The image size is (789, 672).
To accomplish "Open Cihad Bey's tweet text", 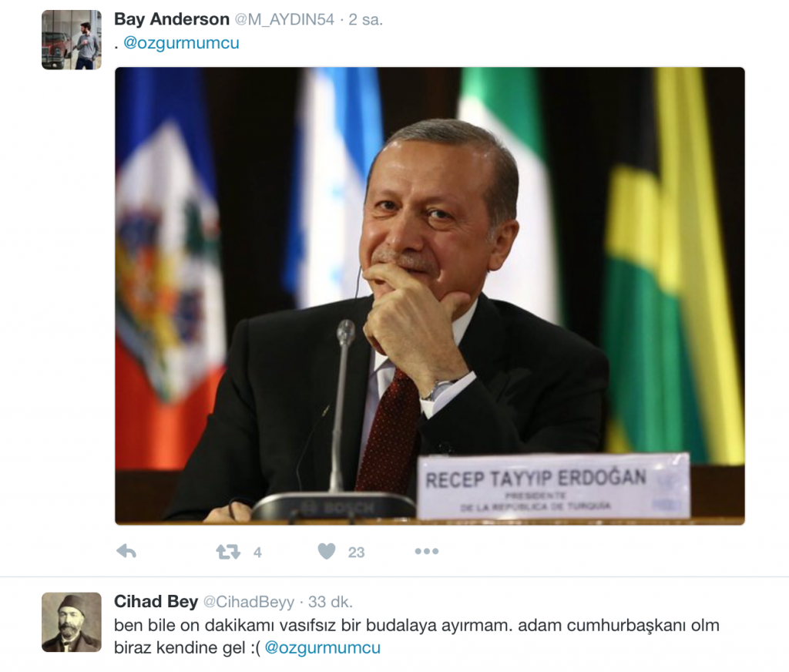I will click(417, 637).
